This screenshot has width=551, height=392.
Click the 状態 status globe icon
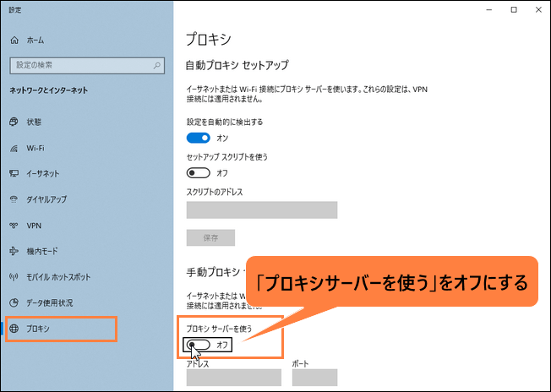(14, 122)
